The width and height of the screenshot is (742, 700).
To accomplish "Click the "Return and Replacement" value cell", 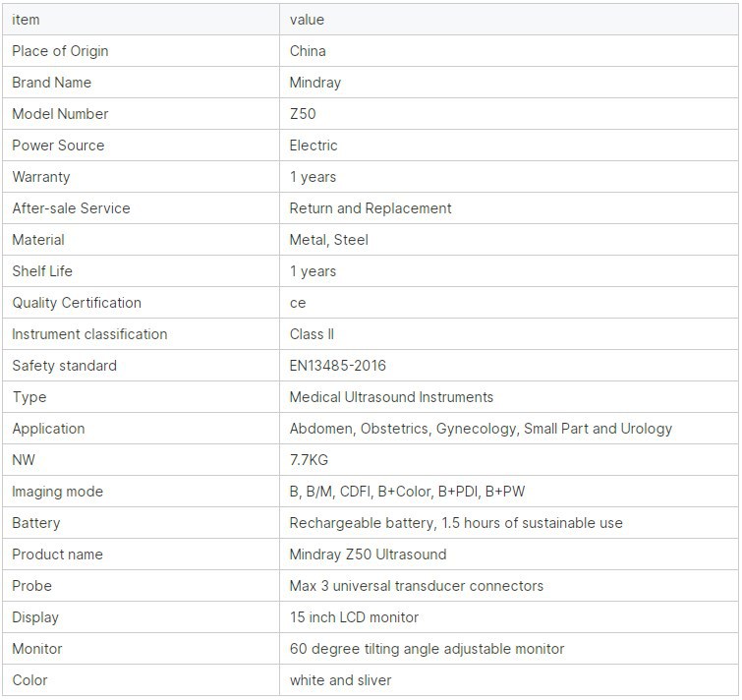I will pyautogui.click(x=371, y=208).
